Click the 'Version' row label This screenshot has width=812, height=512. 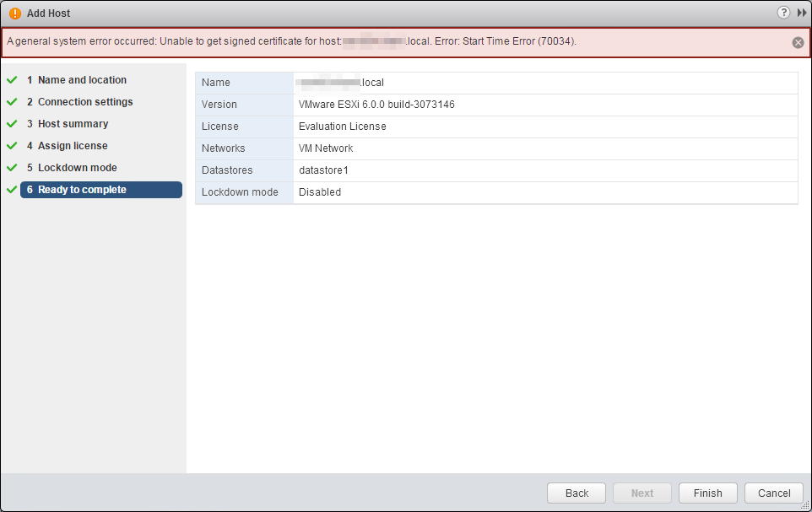pyautogui.click(x=219, y=105)
